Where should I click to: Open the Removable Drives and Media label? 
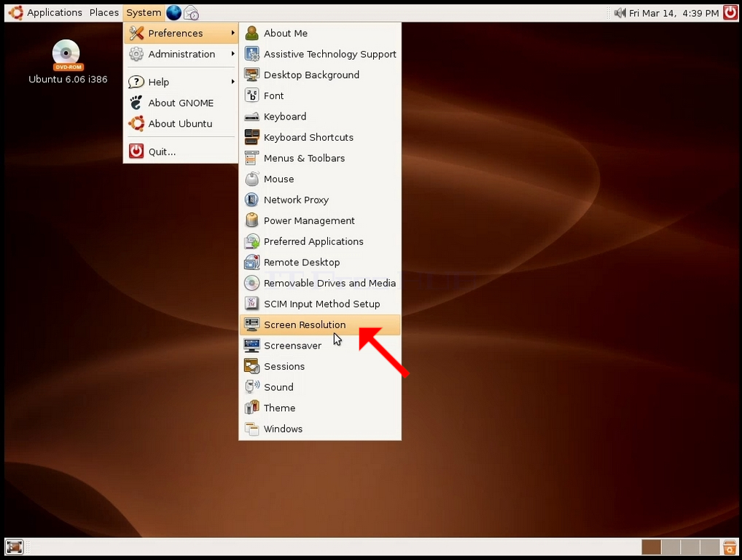click(330, 283)
